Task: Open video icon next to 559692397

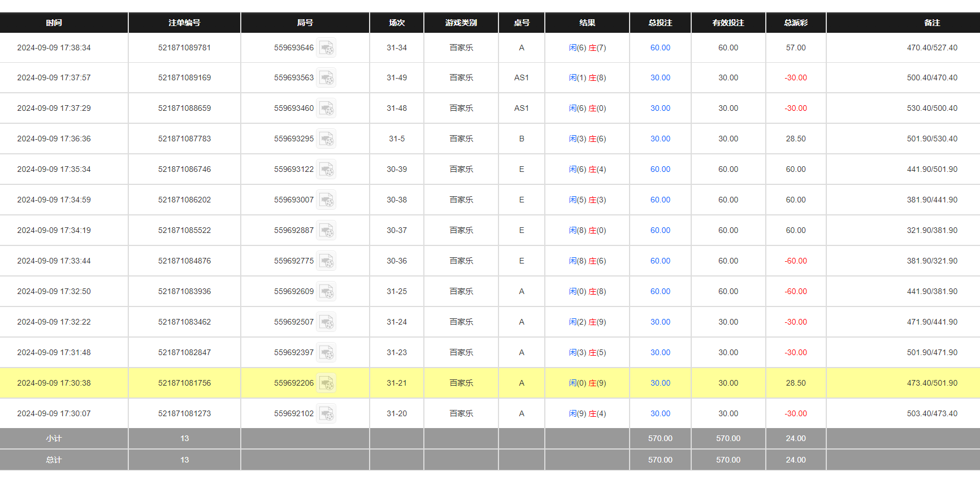Action: [x=326, y=353]
